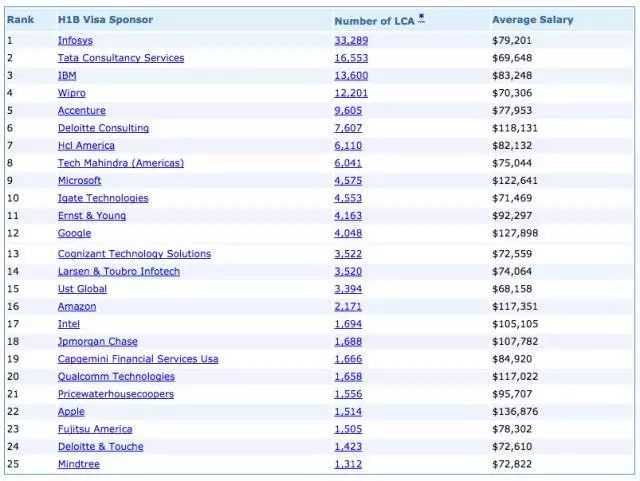Click LCA count 2,171 link
The image size is (640, 481).
(x=348, y=306)
